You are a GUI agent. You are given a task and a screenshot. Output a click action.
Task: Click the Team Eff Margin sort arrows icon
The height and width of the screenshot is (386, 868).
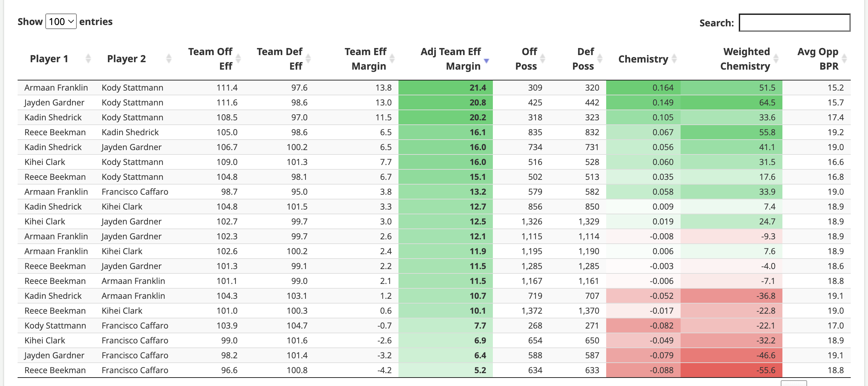click(x=392, y=58)
